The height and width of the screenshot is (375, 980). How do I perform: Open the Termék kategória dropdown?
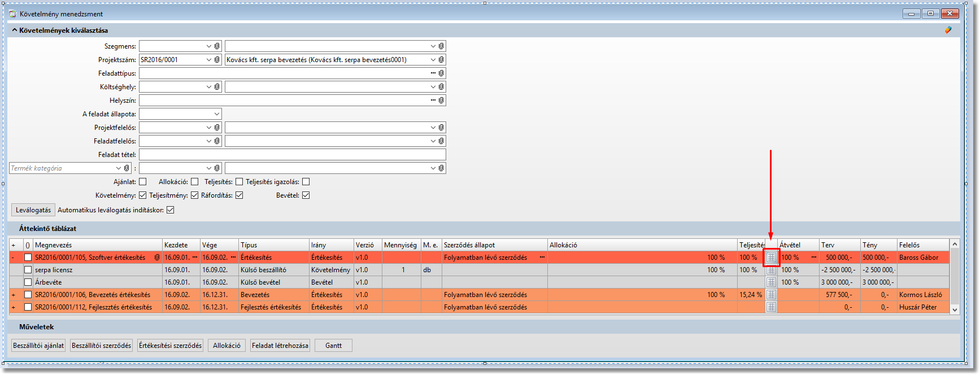[x=119, y=168]
